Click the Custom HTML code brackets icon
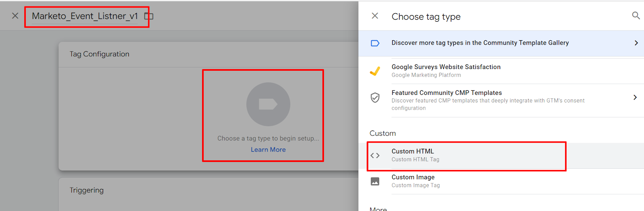The image size is (644, 211). pyautogui.click(x=375, y=156)
